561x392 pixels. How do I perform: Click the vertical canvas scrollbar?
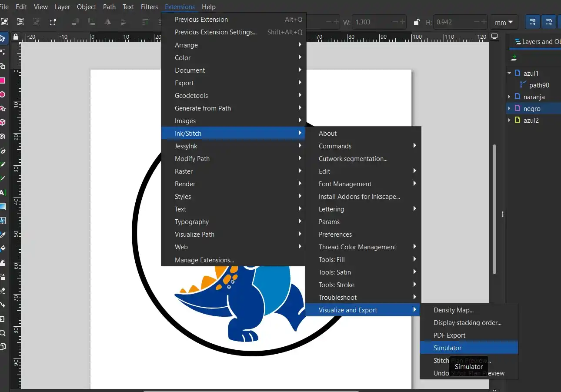click(x=494, y=209)
